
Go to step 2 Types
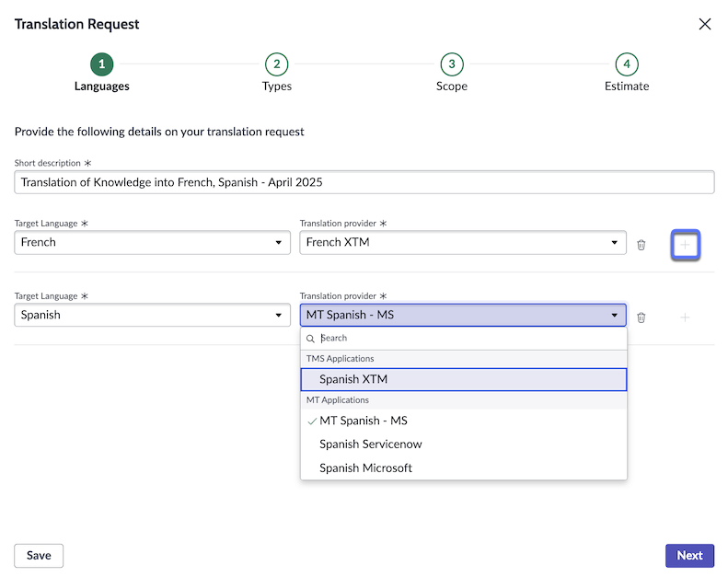277,64
